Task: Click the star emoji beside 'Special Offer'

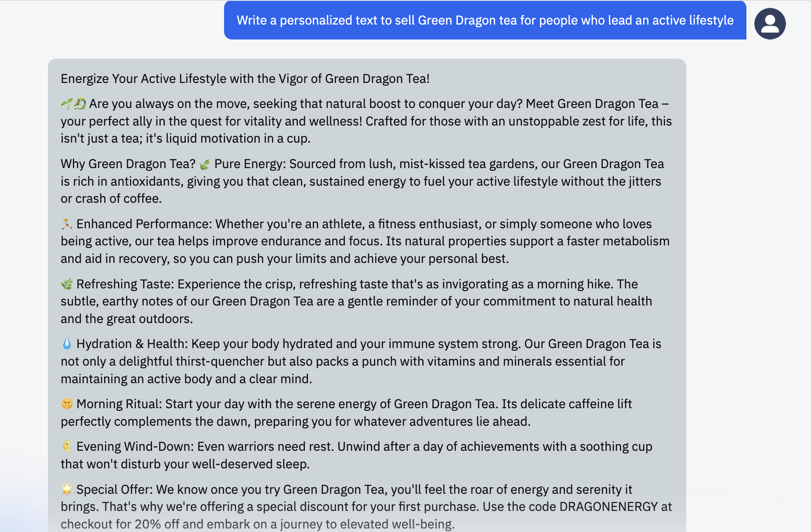Action: (x=67, y=489)
